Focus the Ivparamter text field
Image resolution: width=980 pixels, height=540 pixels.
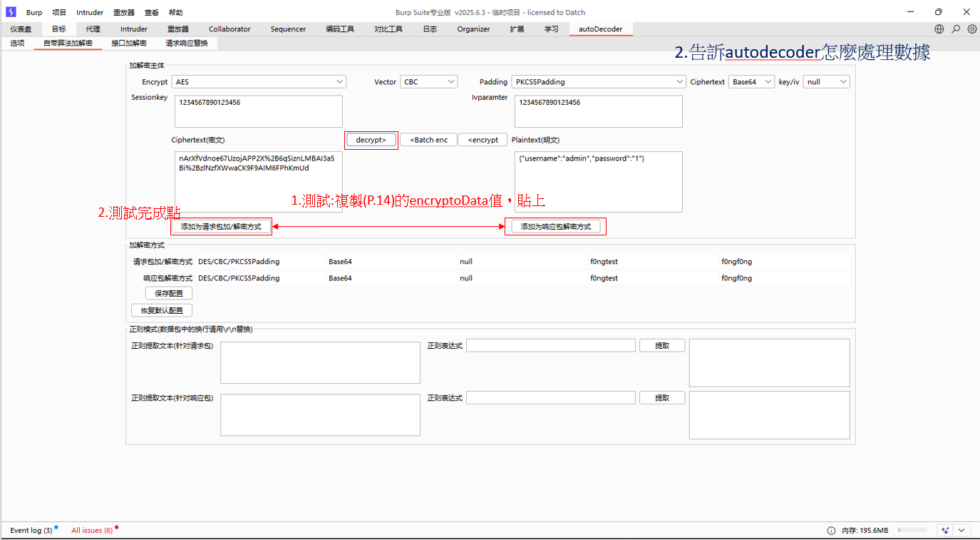[x=598, y=111]
